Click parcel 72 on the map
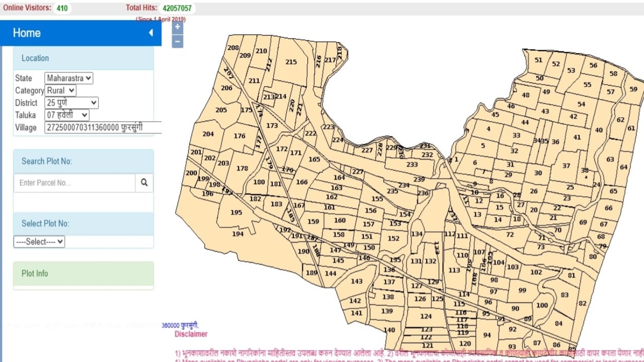 click(510, 235)
